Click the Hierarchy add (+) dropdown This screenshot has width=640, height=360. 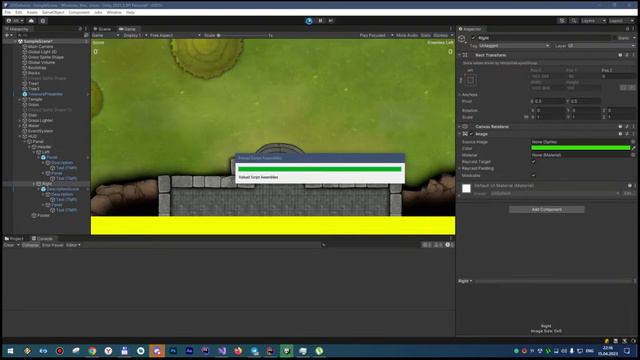8,36
